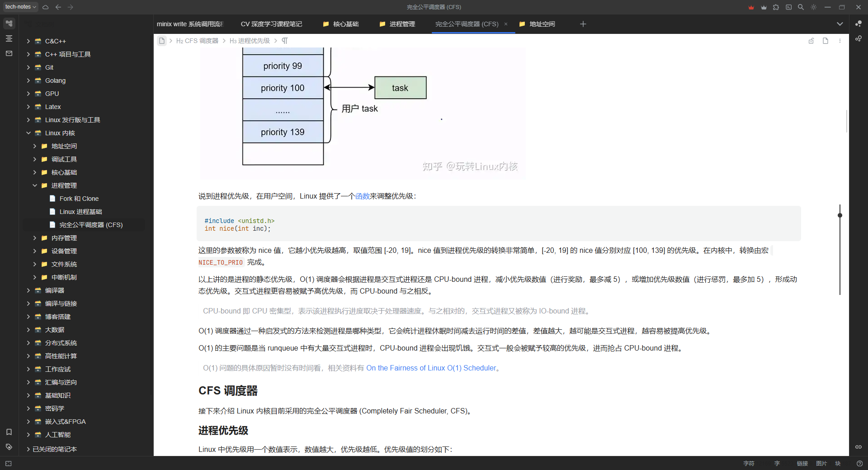
Task: Close the 完全公平调度器 (CFS) tab
Action: tap(506, 24)
